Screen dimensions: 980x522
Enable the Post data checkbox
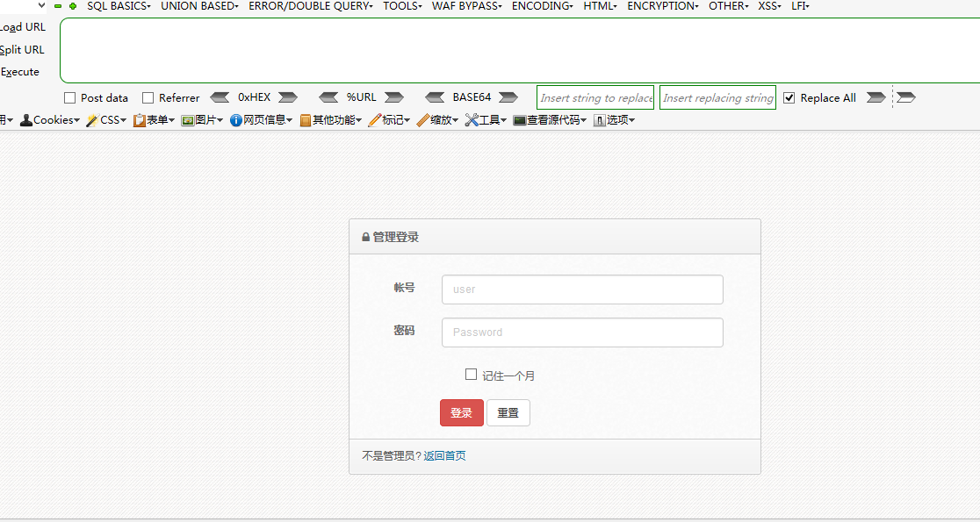pos(70,98)
